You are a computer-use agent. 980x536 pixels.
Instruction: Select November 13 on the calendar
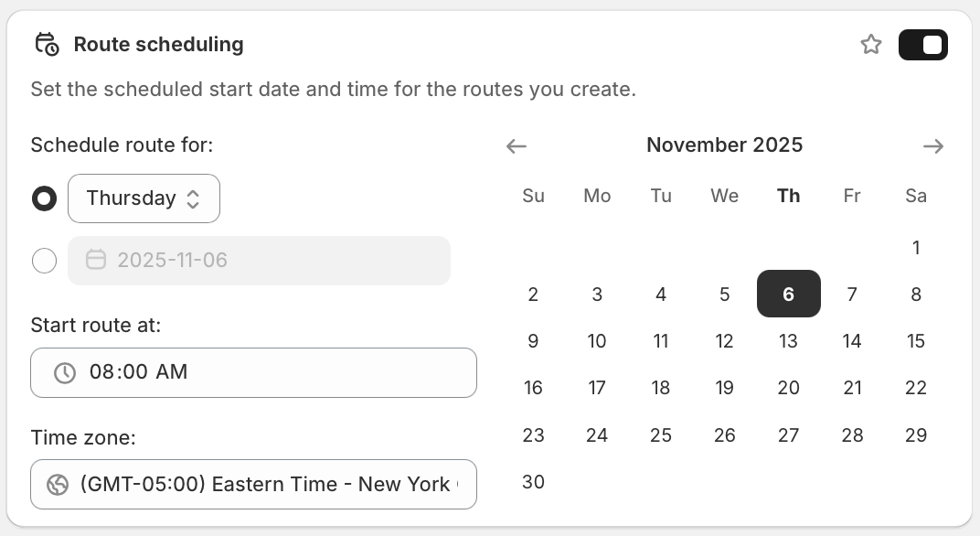click(788, 341)
